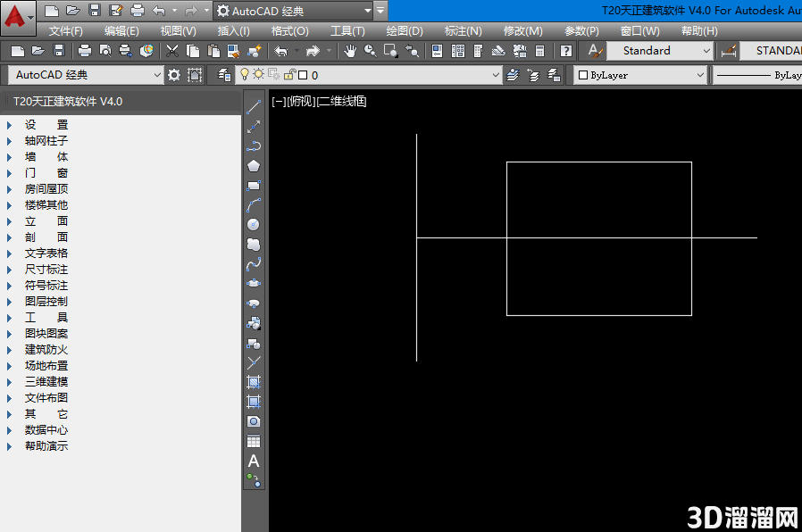
Task: Click the Zoom Realtime icon
Action: 371,51
